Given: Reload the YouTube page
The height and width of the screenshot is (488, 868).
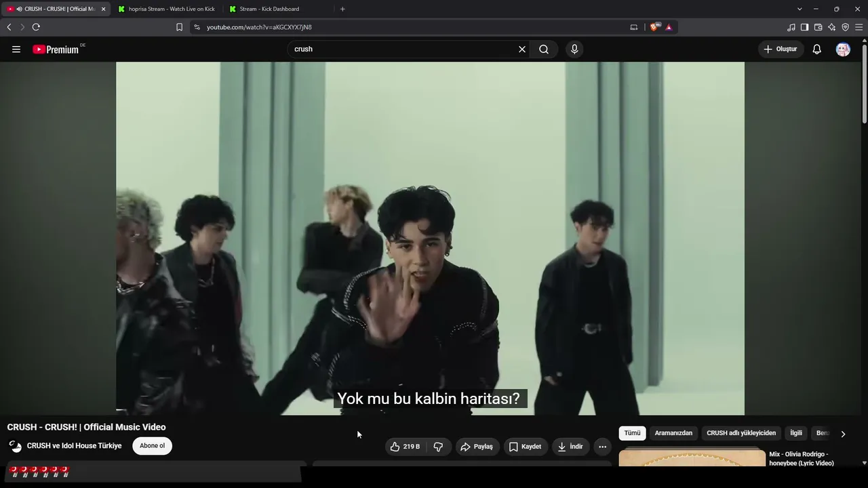Looking at the screenshot, I should [x=36, y=27].
